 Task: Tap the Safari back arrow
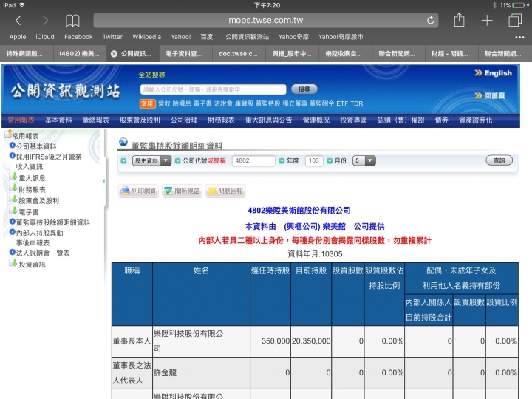(18, 20)
